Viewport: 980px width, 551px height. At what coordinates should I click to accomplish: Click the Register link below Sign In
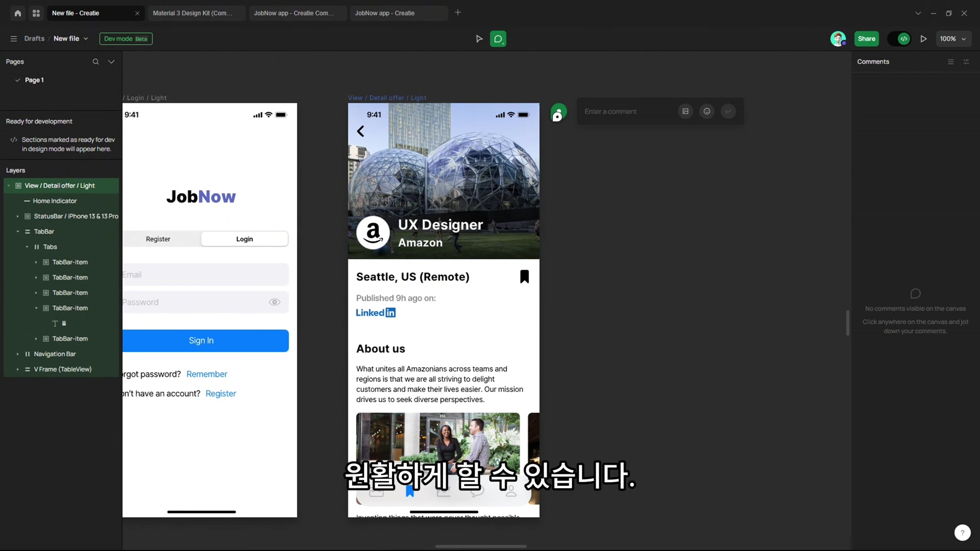pyautogui.click(x=221, y=394)
